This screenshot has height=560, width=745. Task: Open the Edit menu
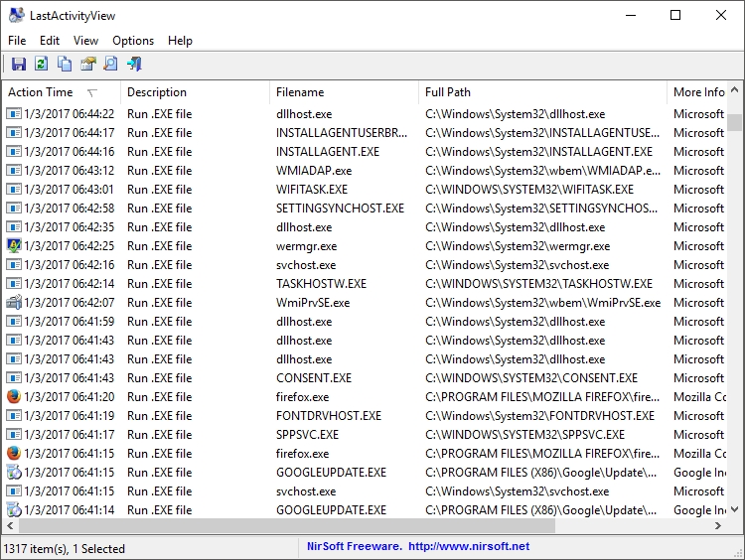point(50,41)
